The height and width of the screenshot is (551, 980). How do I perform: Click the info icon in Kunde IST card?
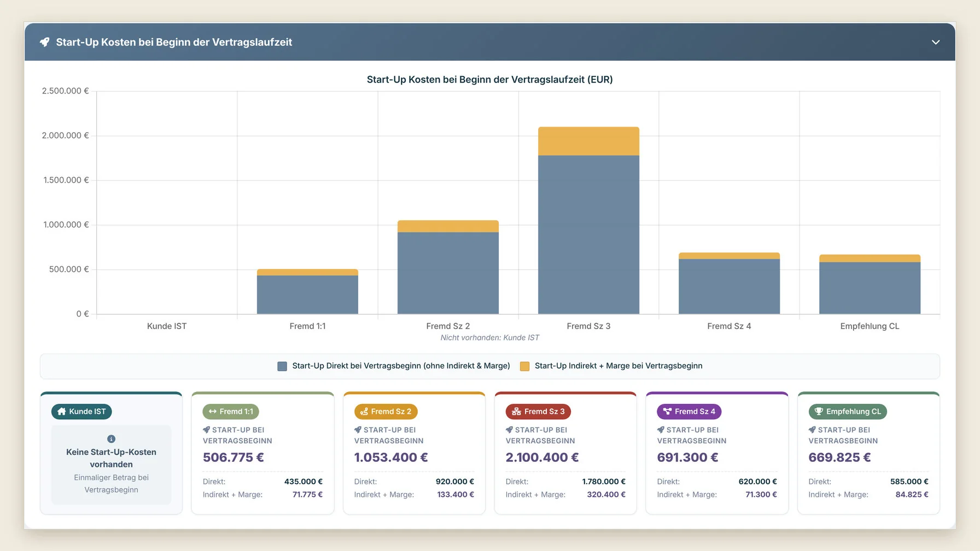click(x=111, y=439)
